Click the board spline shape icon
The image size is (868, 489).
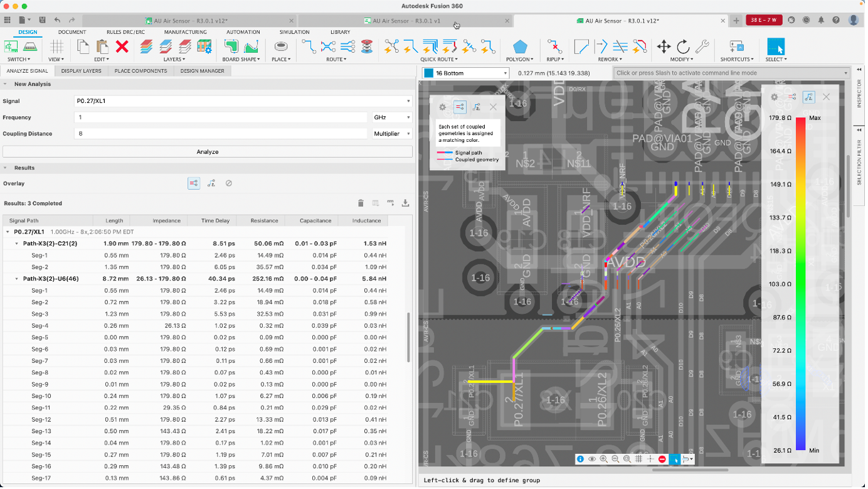251,46
